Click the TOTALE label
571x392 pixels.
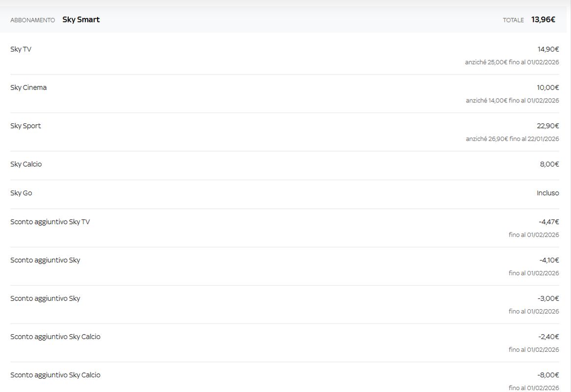point(513,21)
